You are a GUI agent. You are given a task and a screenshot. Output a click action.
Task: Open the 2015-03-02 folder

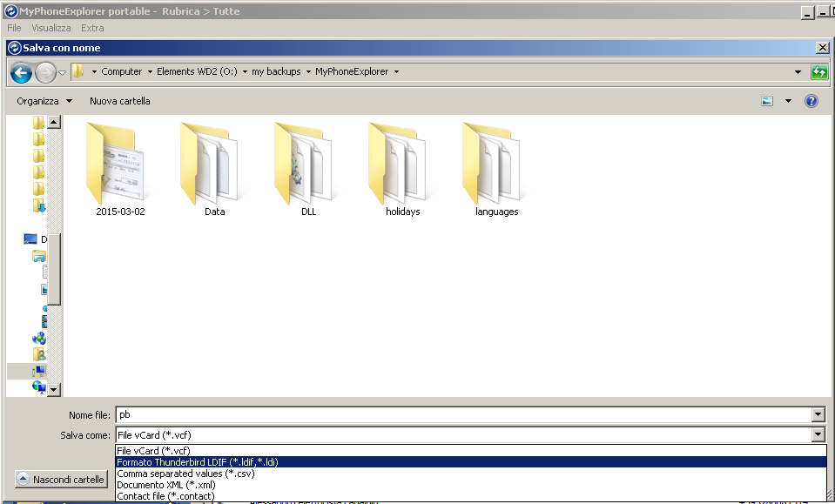pyautogui.click(x=120, y=165)
